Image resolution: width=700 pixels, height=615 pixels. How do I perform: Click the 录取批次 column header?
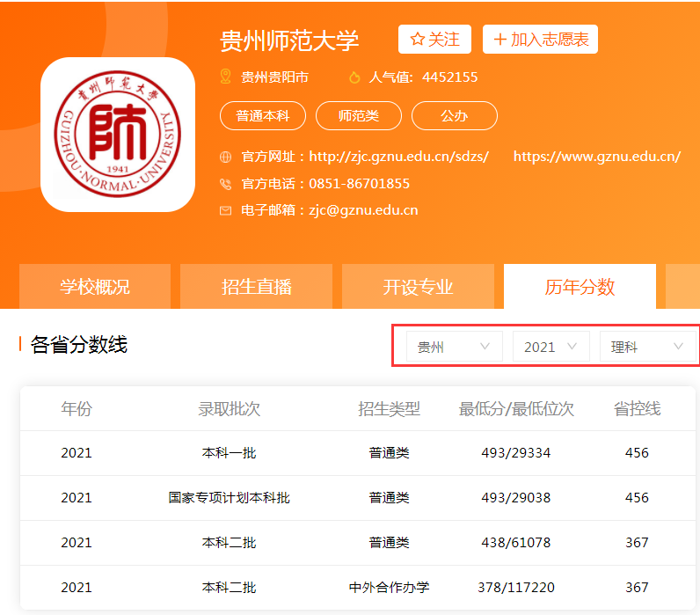point(229,408)
